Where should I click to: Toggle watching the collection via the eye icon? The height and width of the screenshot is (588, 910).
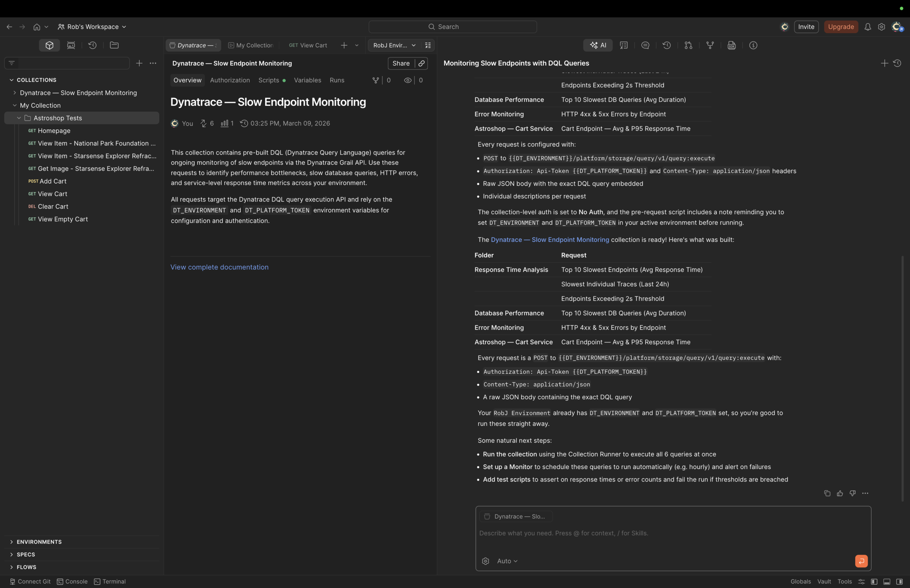(x=408, y=80)
